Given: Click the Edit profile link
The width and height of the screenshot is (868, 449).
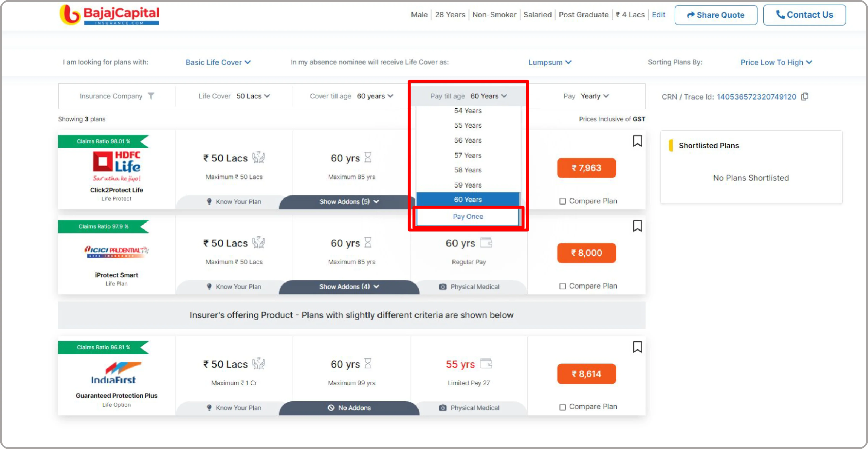Looking at the screenshot, I should click(659, 14).
